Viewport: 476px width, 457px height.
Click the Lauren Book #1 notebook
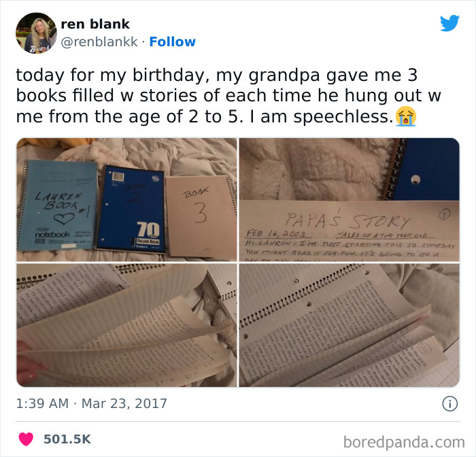click(58, 205)
